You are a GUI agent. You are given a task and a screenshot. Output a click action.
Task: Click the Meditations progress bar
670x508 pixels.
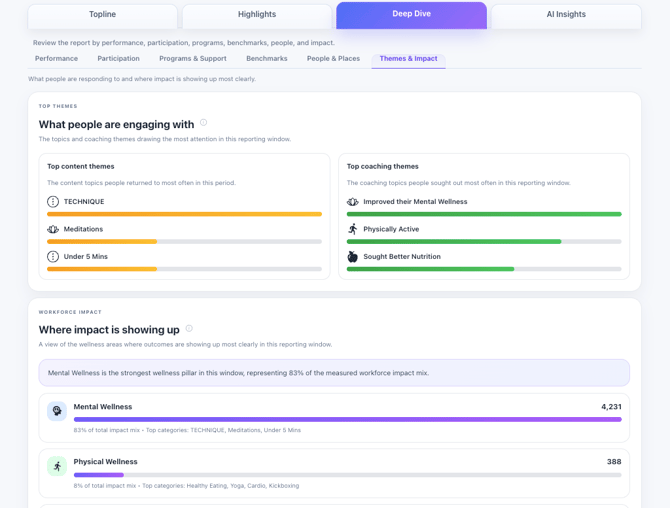click(x=184, y=241)
